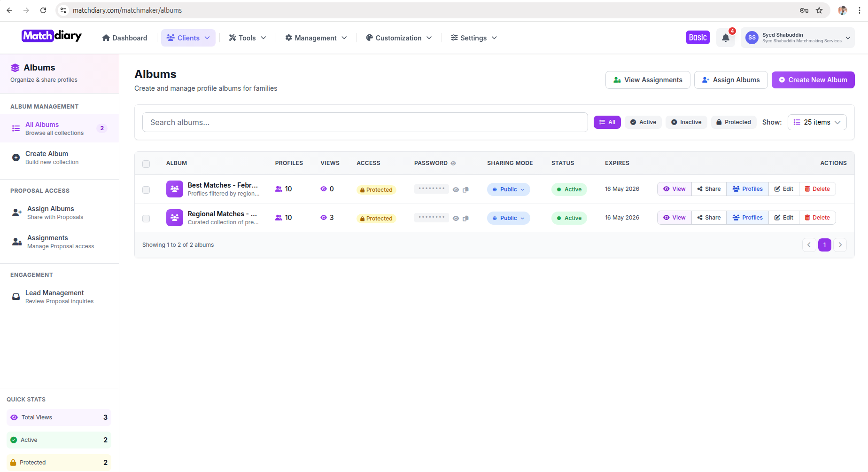Go to next page of albums
Image resolution: width=868 pixels, height=472 pixels.
[840, 245]
